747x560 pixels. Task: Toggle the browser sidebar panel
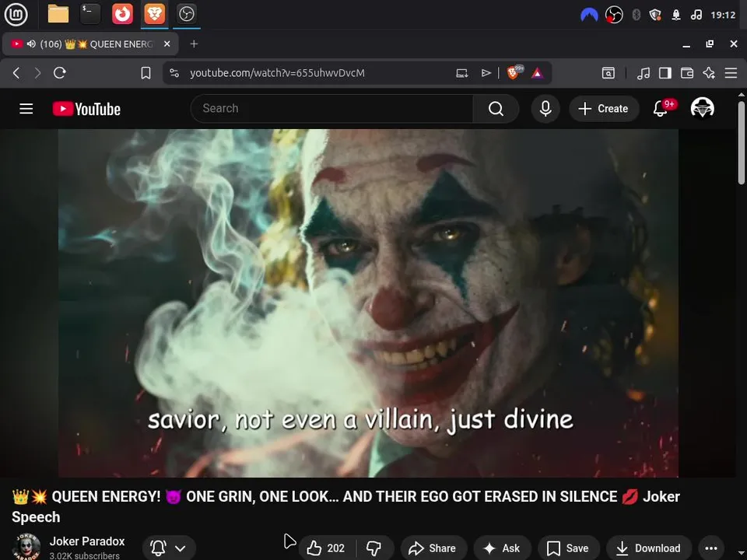665,73
